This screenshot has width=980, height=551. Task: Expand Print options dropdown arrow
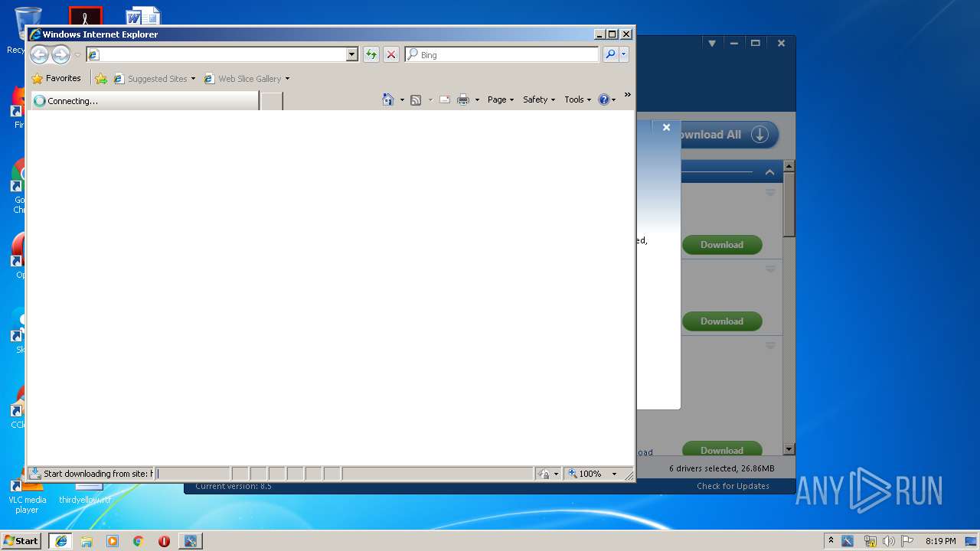coord(477,99)
